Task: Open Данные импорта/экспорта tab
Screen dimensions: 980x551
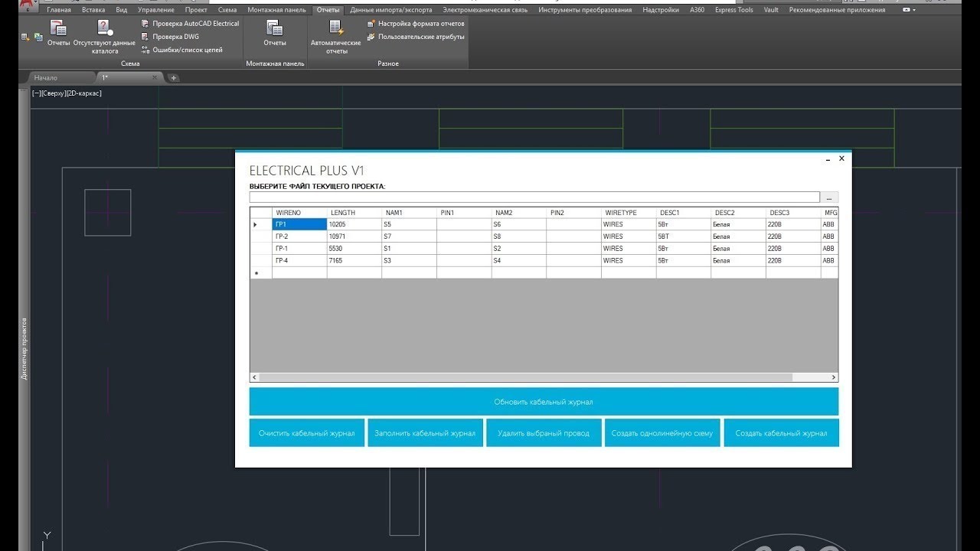Action: 390,10
